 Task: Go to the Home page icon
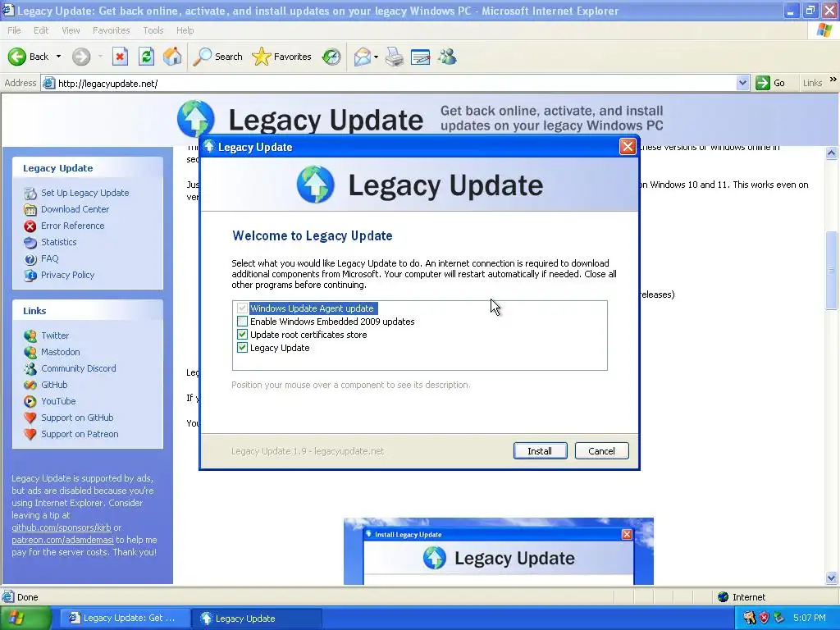point(172,57)
